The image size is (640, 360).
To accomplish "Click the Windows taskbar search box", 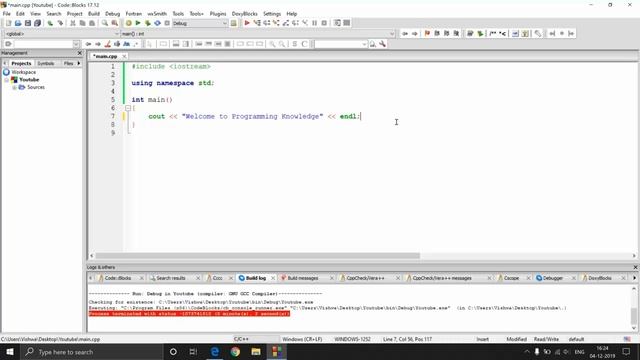I will (92, 352).
